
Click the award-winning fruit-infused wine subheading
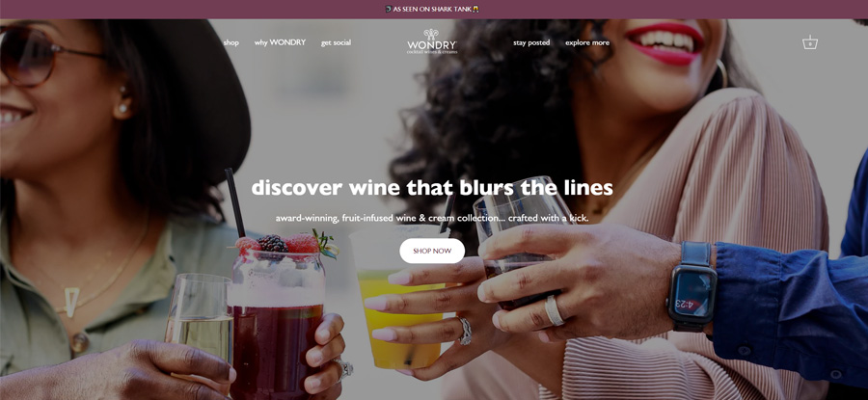[x=432, y=219]
